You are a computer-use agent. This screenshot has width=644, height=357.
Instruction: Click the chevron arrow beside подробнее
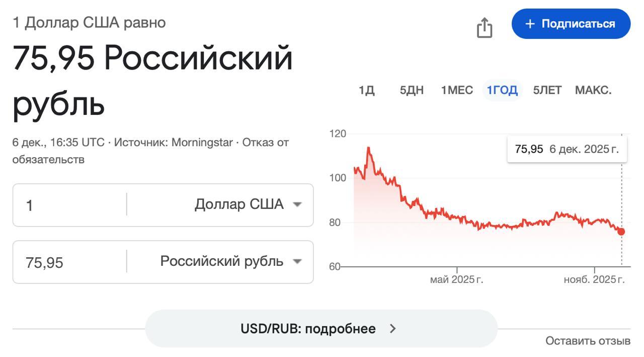tap(393, 329)
